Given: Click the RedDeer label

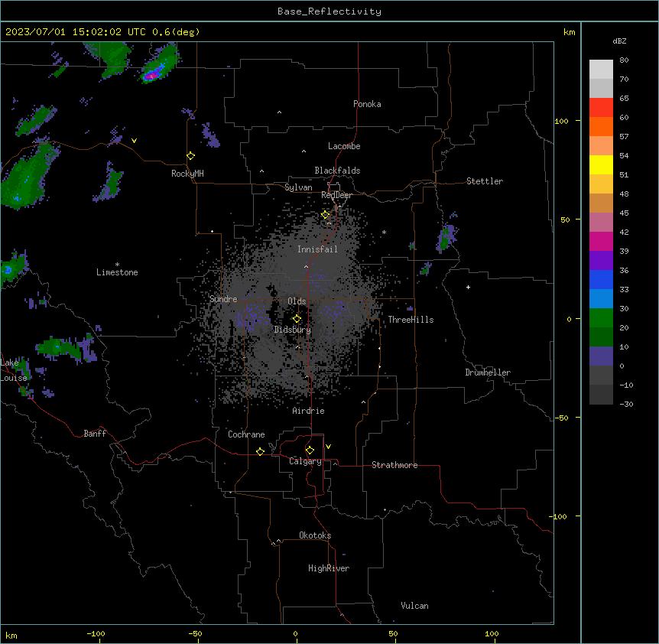Looking at the screenshot, I should [336, 195].
